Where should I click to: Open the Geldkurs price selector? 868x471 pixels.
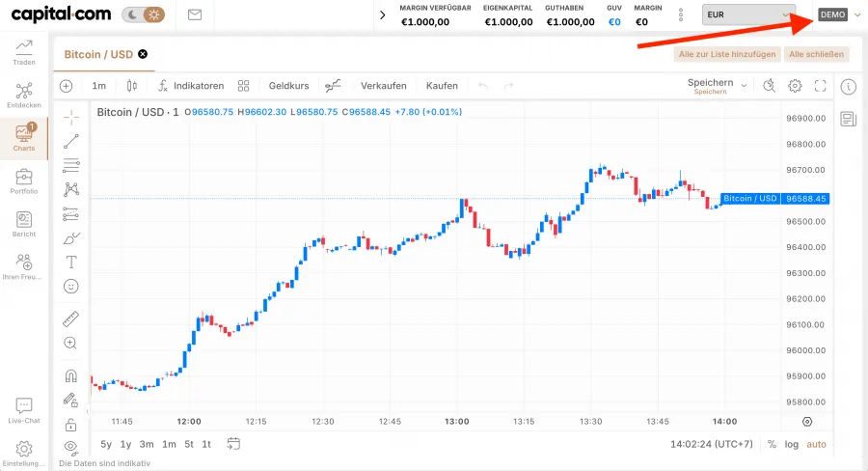pos(288,86)
